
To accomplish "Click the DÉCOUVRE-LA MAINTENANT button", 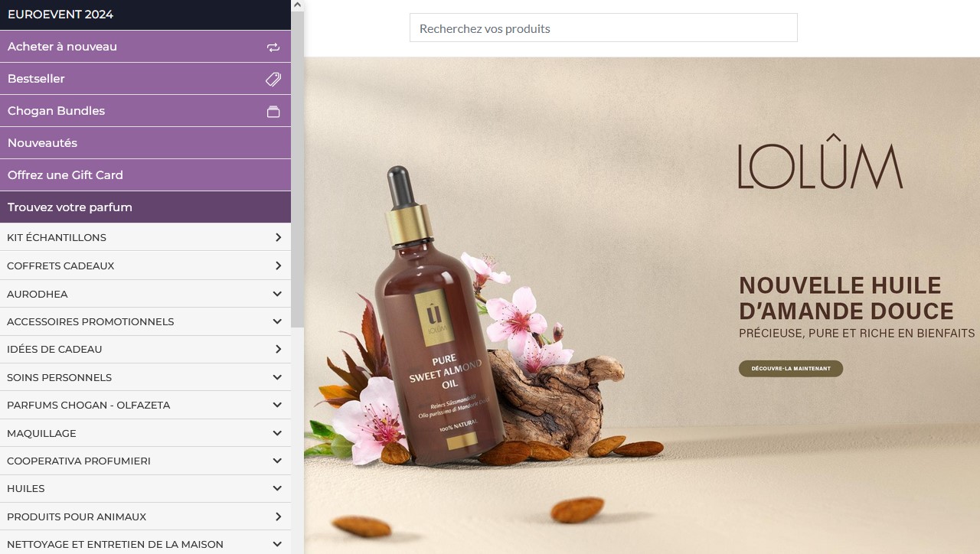I will (x=791, y=369).
